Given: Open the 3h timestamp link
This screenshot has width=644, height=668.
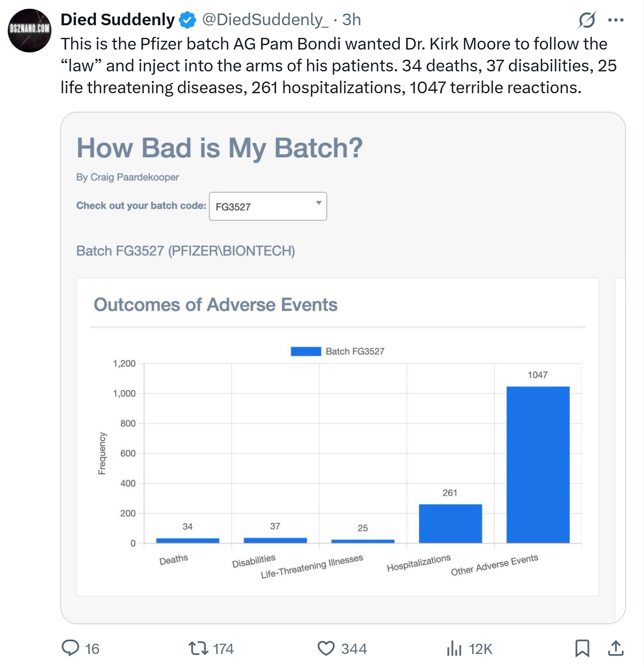Looking at the screenshot, I should pyautogui.click(x=351, y=19).
